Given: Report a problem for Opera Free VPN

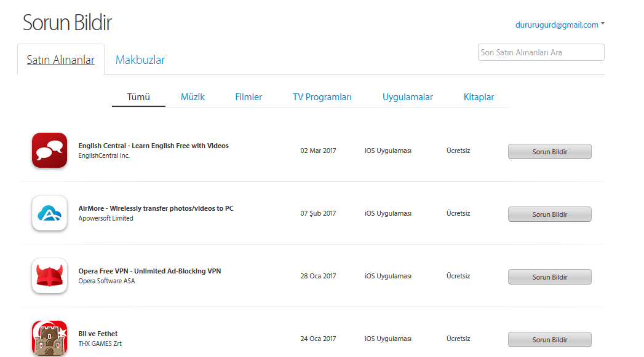Looking at the screenshot, I should coord(549,277).
